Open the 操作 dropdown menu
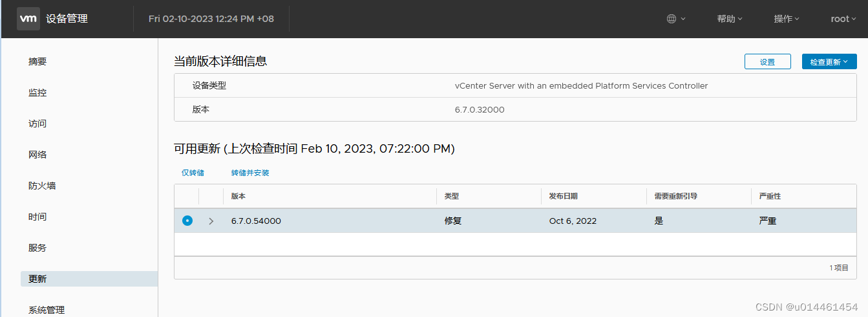 [787, 19]
